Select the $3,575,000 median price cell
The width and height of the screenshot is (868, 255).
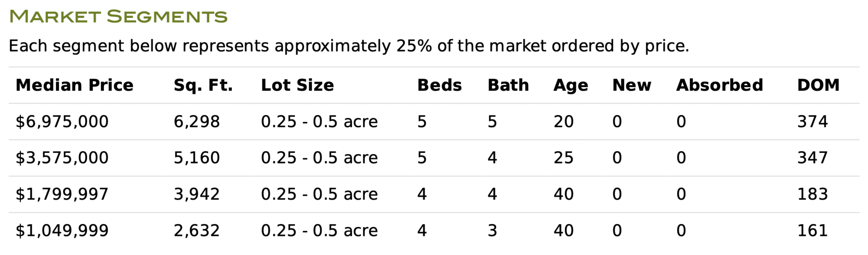point(62,158)
